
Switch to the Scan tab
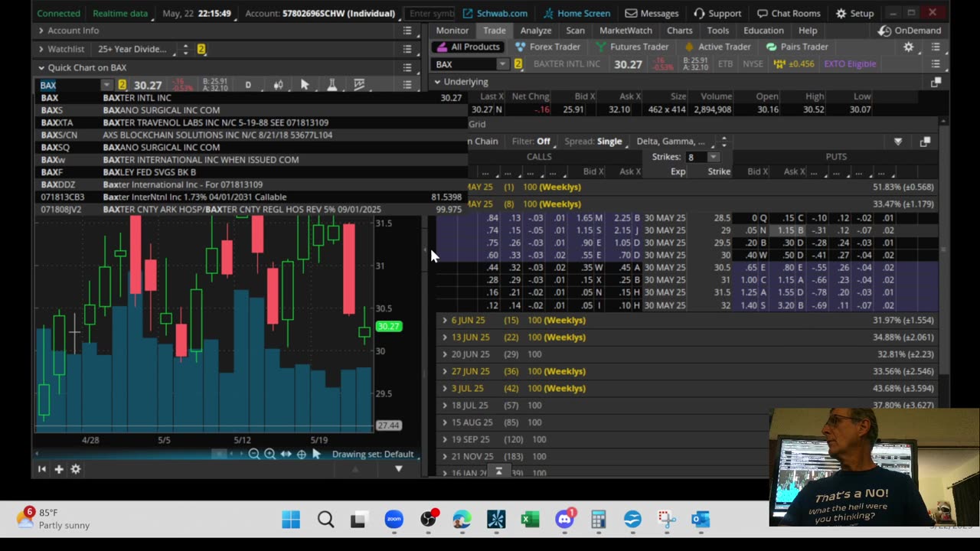click(x=575, y=31)
